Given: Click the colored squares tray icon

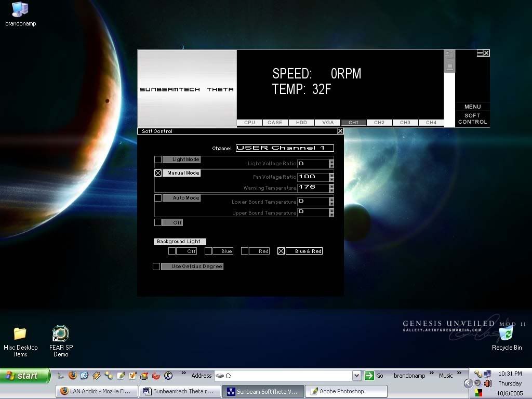Looking at the screenshot, I should (x=478, y=393).
